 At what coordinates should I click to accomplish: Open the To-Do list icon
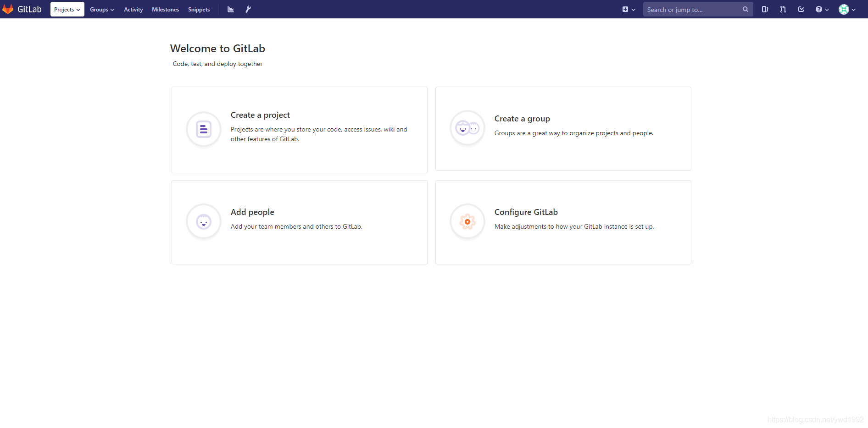[x=801, y=9]
